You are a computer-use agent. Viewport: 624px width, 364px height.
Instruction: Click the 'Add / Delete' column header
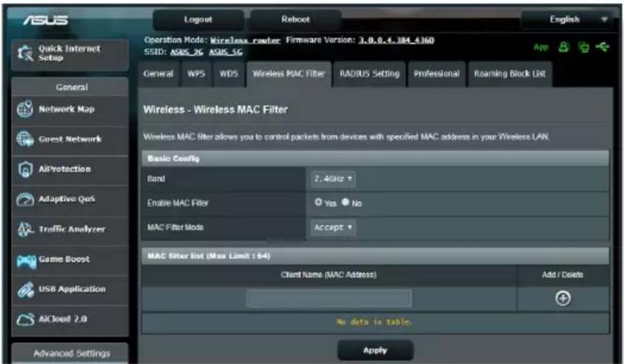(x=562, y=275)
